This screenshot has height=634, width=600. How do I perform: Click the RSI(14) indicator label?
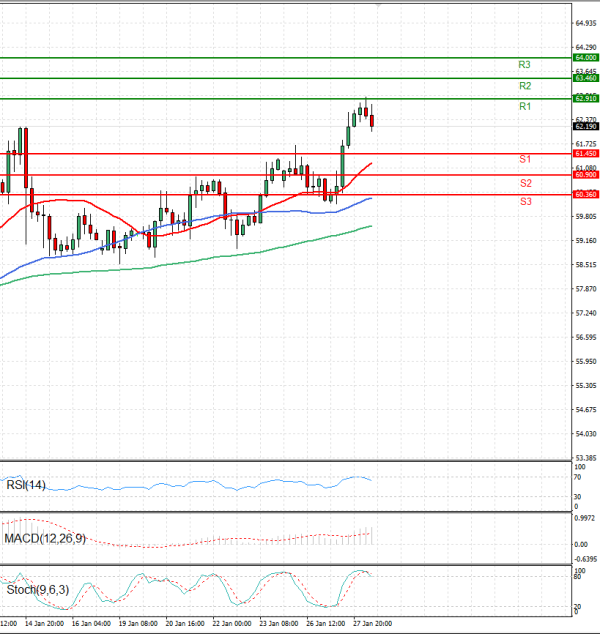pos(24,485)
